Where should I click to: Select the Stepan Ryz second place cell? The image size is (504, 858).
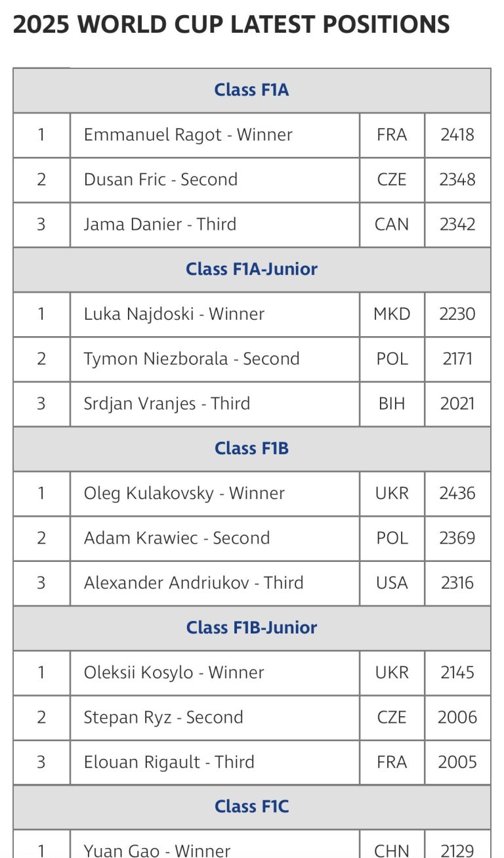click(163, 717)
